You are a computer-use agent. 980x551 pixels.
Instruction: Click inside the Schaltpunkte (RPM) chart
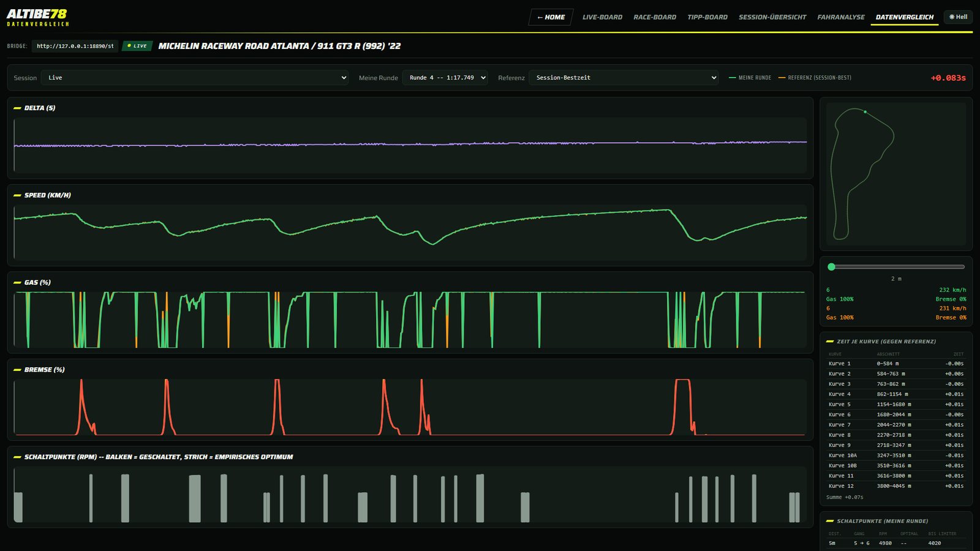point(410,495)
